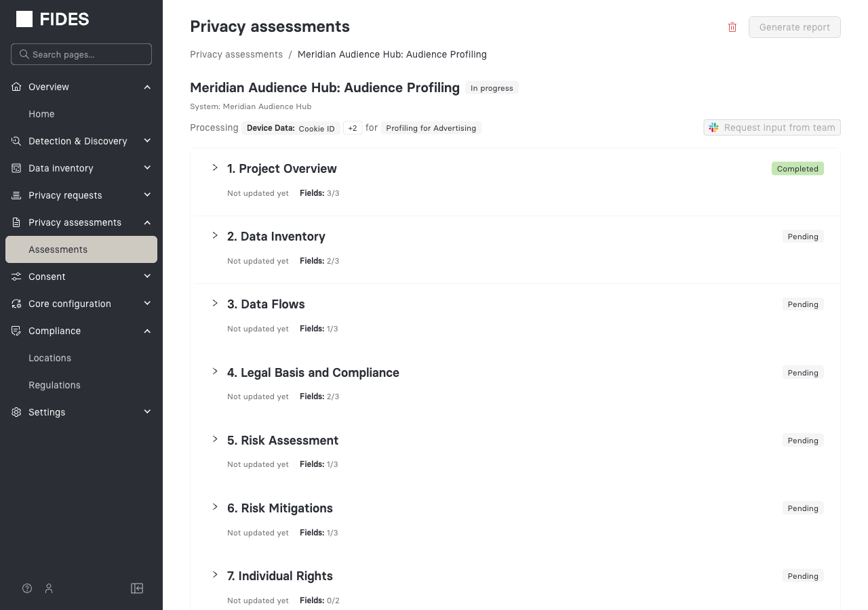868x610 pixels.
Task: Expand the 2. Data Inventory section
Action: [x=215, y=236]
